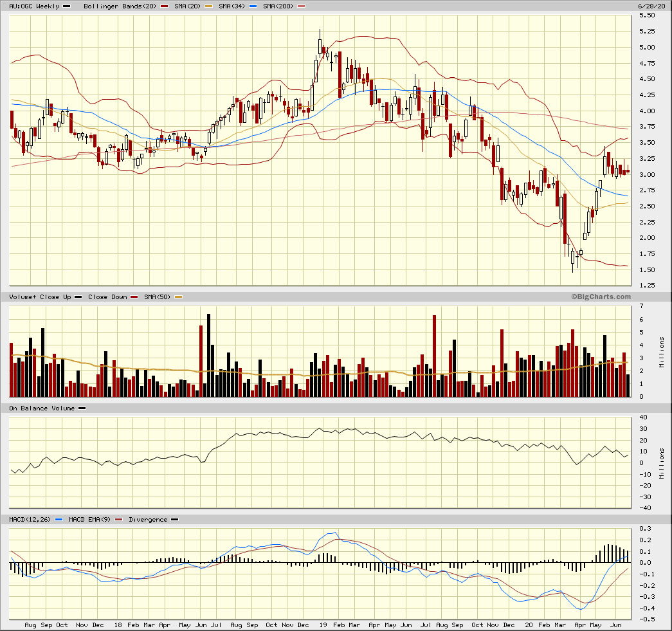Click the 4.25 price axis label
672x631 pixels.
point(647,95)
